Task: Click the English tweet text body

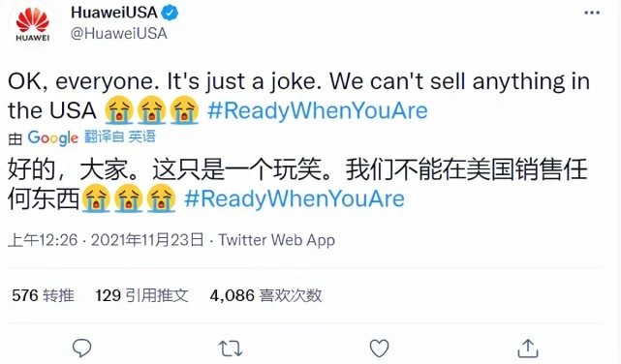Action: 299,96
